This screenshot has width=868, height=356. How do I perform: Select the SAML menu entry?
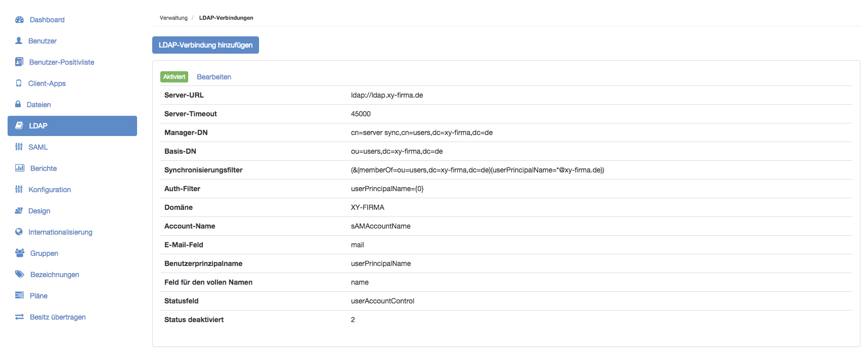pos(38,147)
